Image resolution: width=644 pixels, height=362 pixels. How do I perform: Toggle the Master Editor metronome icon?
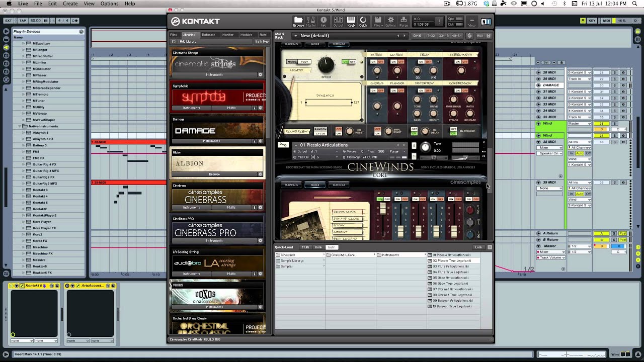[x=311, y=21]
